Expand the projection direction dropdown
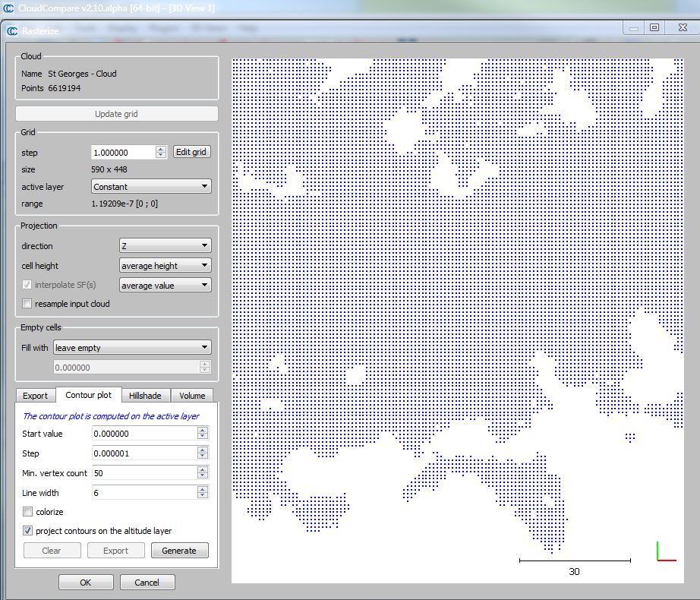 coord(165,246)
